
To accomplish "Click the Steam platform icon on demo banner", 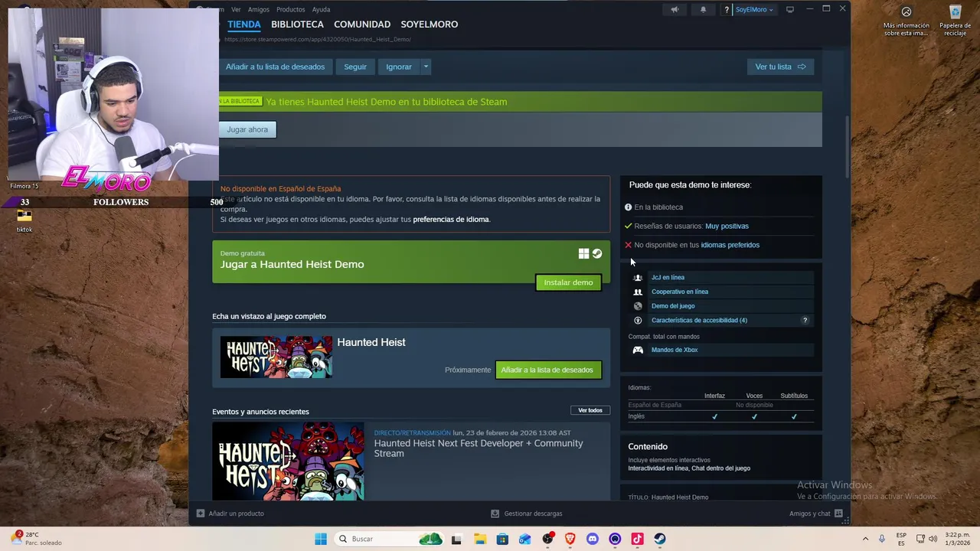I will 597,254.
